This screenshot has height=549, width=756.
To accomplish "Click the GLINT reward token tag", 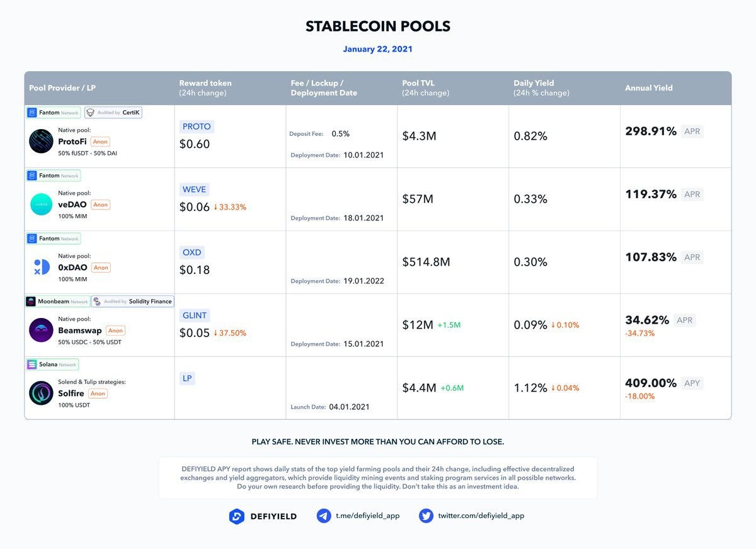I will [x=195, y=315].
